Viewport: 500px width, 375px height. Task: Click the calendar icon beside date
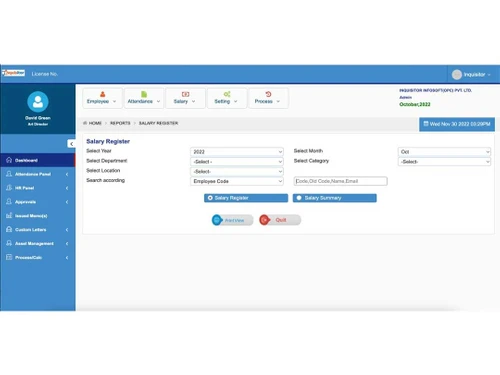(426, 124)
